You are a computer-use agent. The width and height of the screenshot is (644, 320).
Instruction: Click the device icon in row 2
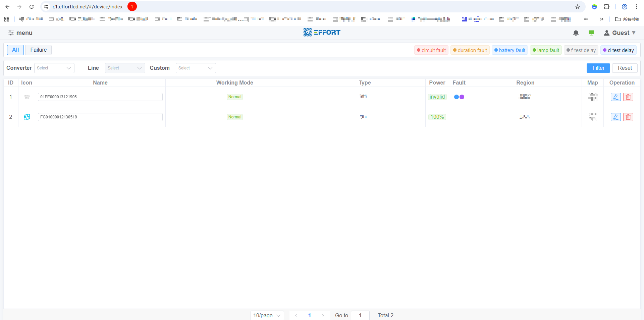pos(27,117)
